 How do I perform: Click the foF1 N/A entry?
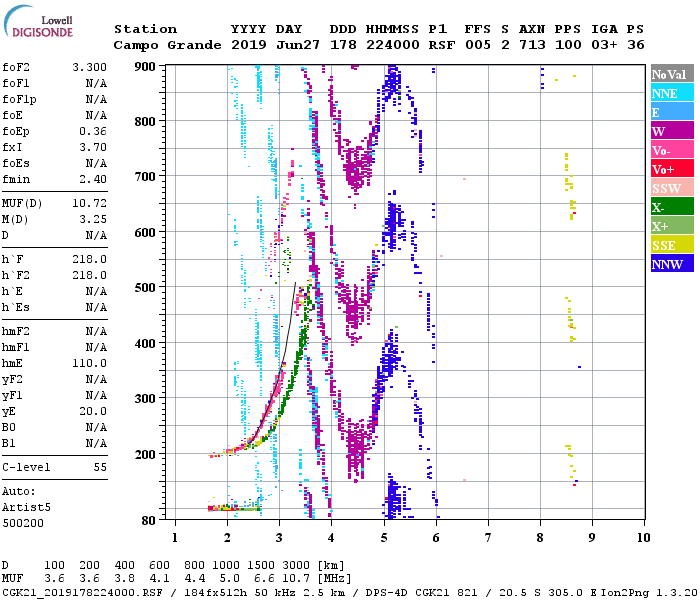(x=54, y=83)
